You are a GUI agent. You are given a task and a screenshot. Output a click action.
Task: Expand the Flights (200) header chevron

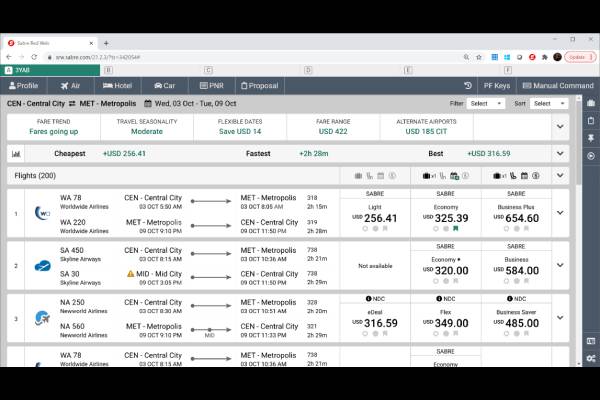pyautogui.click(x=560, y=176)
